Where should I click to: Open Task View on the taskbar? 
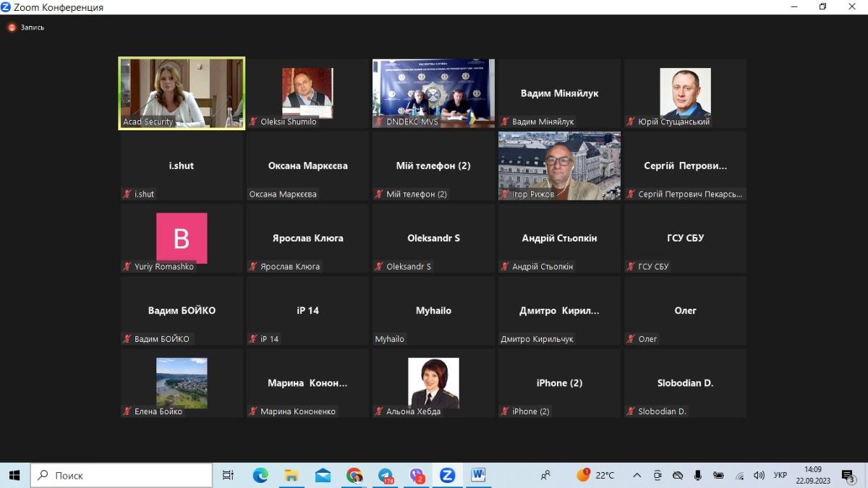tap(228, 475)
